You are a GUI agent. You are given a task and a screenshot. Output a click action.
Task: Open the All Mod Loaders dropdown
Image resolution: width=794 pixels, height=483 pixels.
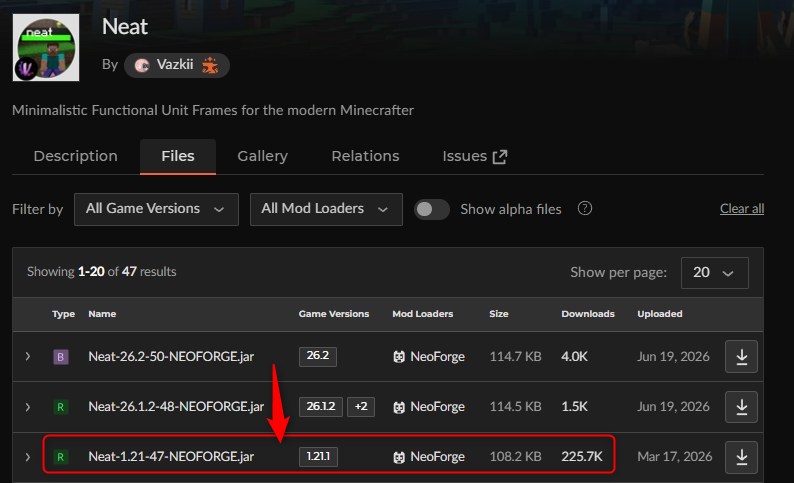[x=326, y=209]
